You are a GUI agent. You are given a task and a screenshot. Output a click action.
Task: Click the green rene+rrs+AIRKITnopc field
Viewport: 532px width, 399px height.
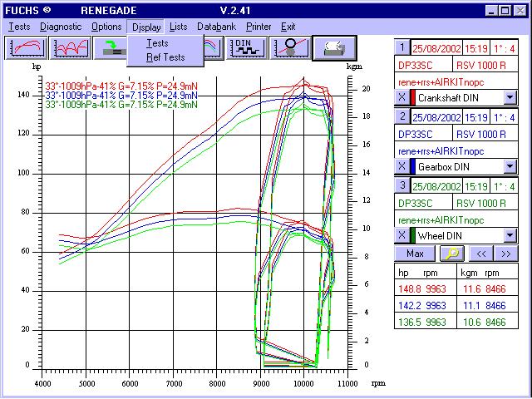tap(456, 220)
